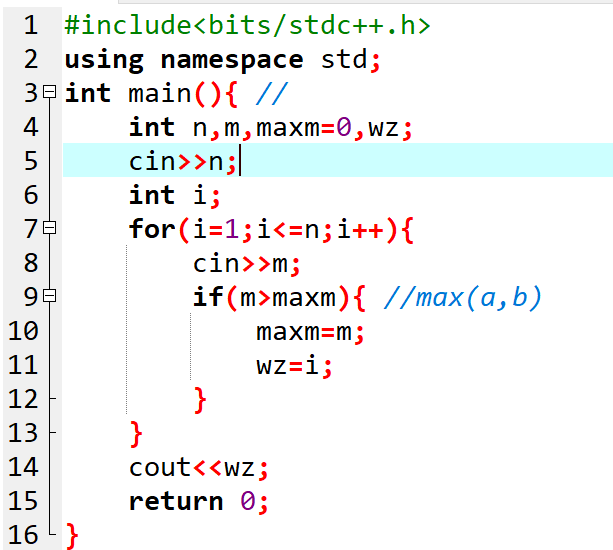
Task: Click line number 16 in the gutter
Action: [x=23, y=535]
